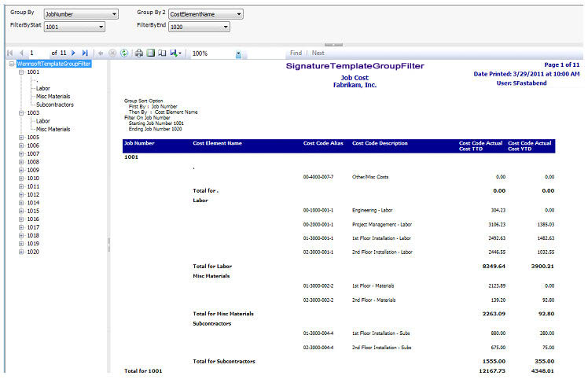This screenshot has width=588, height=383.
Task: Refresh the report
Action: 124,53
